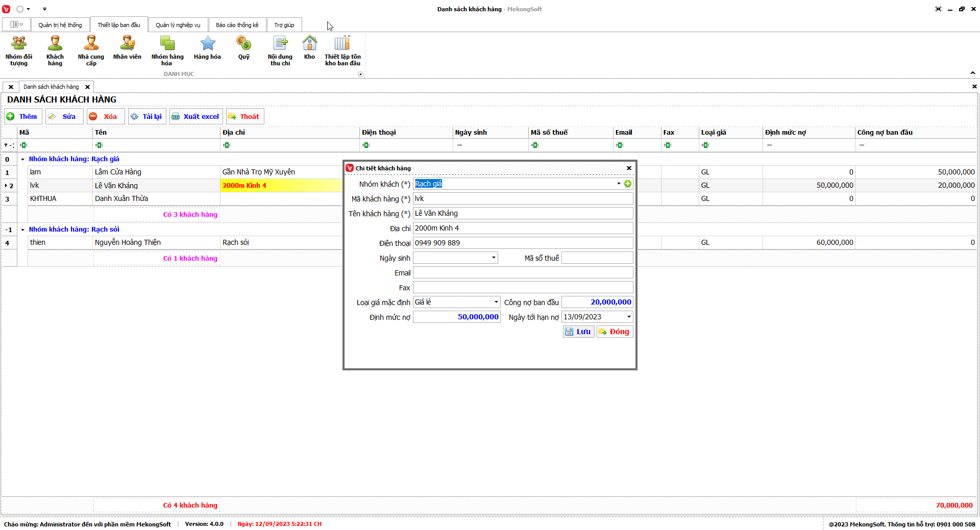Viewport: 980px width, 530px height.
Task: Click into the Email input field
Action: tap(523, 272)
